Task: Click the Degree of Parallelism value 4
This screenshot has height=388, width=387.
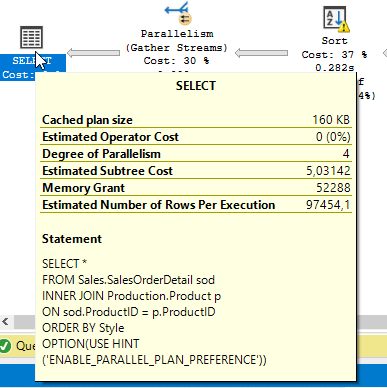Action: [x=346, y=154]
